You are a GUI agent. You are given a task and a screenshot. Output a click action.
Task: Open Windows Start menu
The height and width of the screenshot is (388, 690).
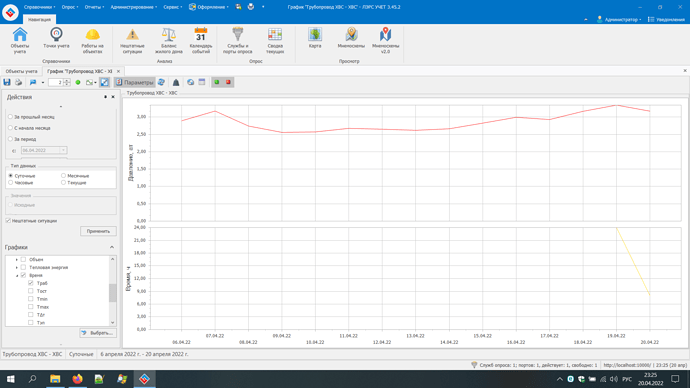pyautogui.click(x=11, y=379)
